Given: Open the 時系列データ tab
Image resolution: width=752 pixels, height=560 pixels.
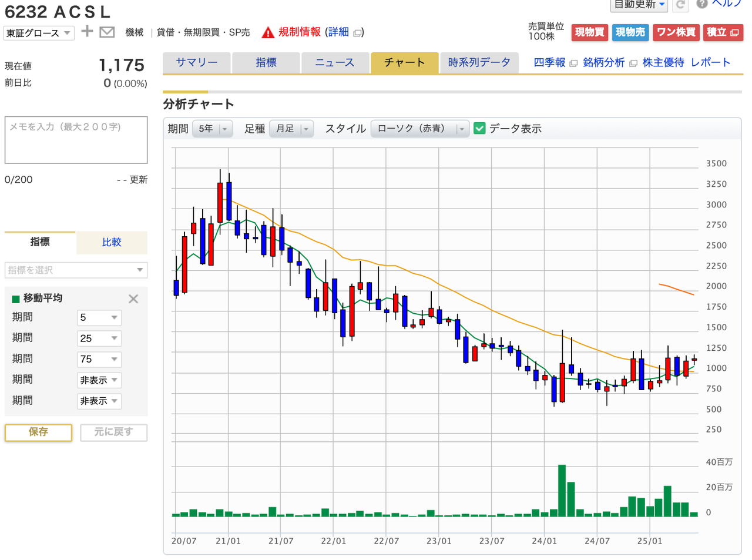Looking at the screenshot, I should click(x=479, y=62).
